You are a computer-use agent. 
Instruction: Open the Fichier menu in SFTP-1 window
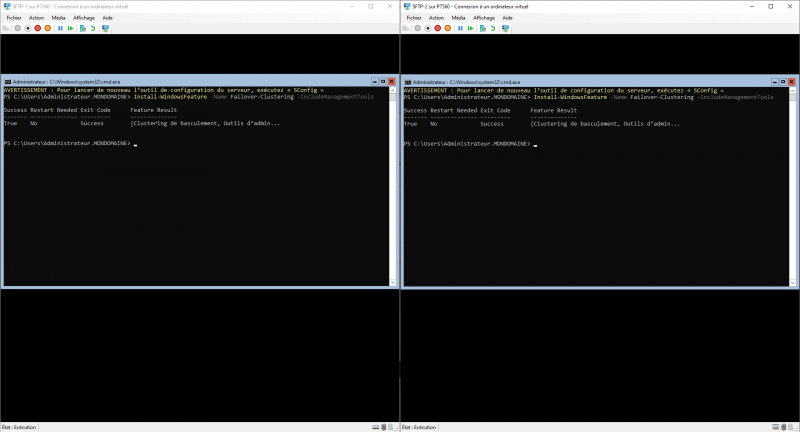click(x=13, y=18)
